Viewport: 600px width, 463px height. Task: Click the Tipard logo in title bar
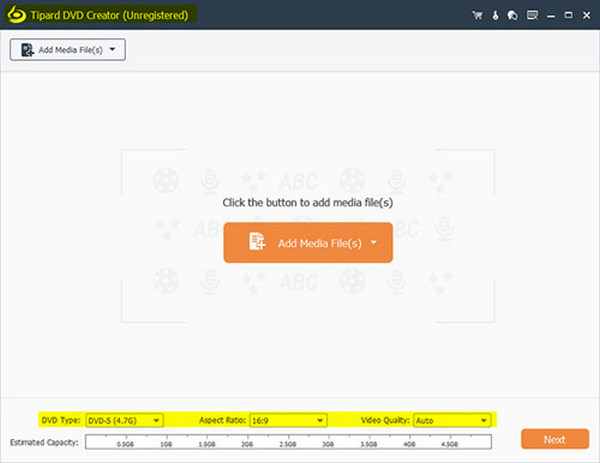[x=16, y=15]
